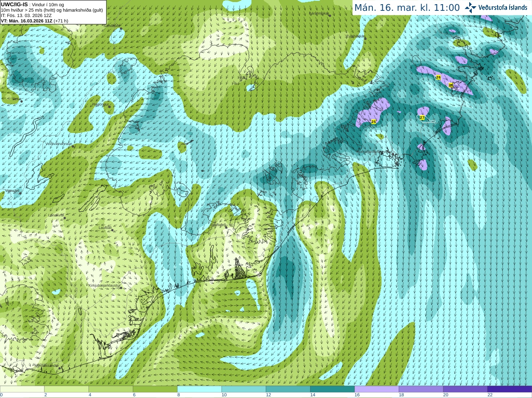Select the Sandbúðir station label
Image resolution: width=532 pixels, height=398 pixels.
click(112, 26)
